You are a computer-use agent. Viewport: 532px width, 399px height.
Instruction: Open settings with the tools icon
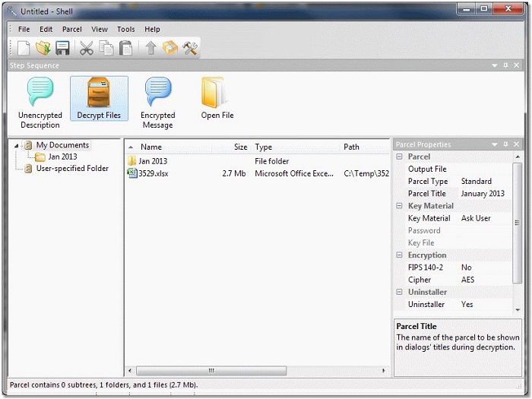coord(190,49)
